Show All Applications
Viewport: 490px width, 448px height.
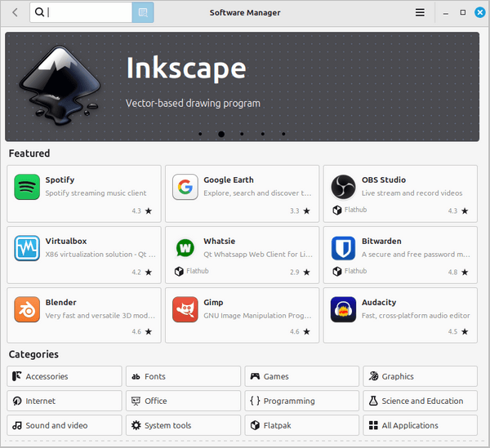click(421, 425)
